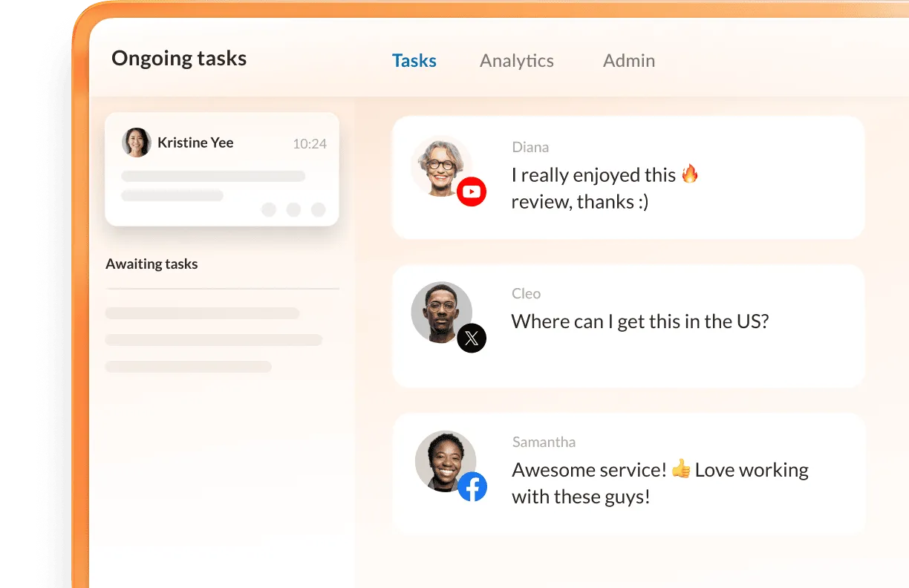Select Cleo's profile picture

pos(442,312)
